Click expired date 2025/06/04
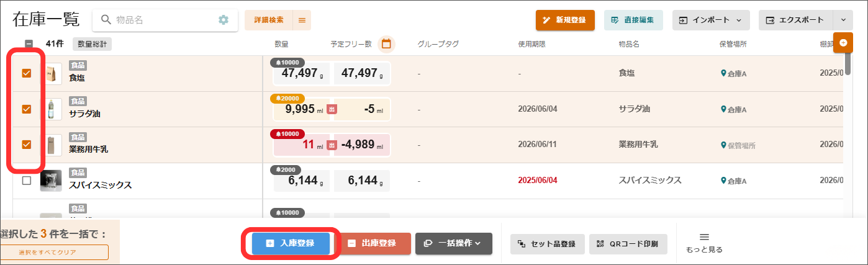The height and width of the screenshot is (265, 868). click(x=538, y=181)
